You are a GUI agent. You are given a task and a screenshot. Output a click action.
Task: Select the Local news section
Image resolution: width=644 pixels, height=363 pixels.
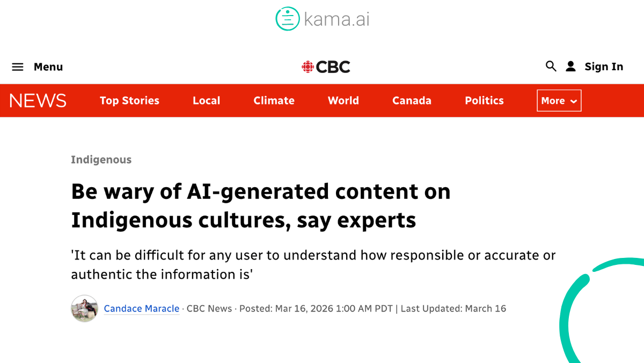pyautogui.click(x=206, y=100)
